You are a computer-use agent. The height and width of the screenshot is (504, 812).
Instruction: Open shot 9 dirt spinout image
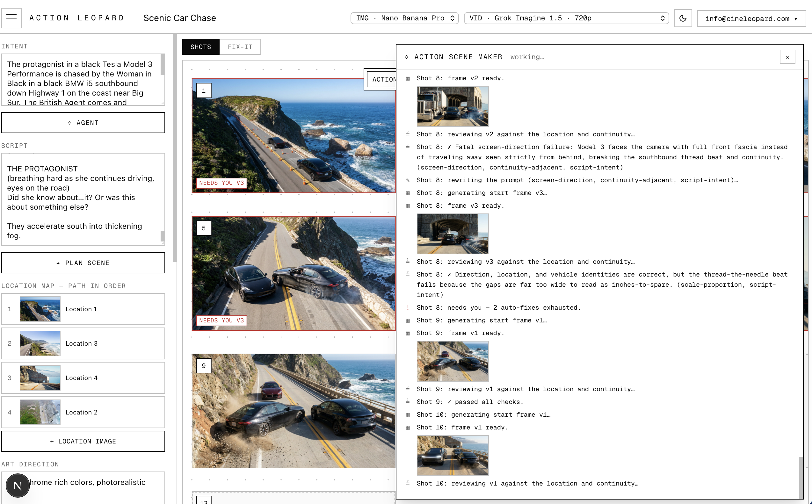pos(294,411)
